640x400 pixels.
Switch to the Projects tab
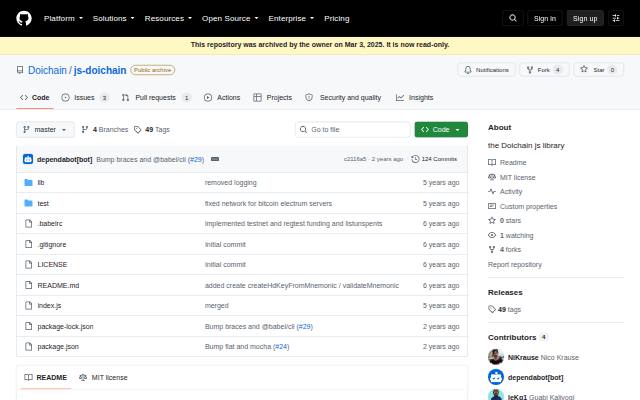273,98
